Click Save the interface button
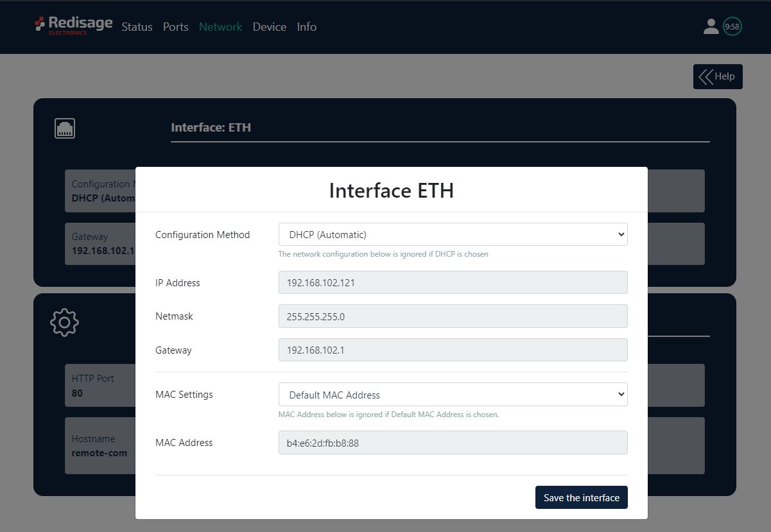The height and width of the screenshot is (532, 771). [582, 497]
